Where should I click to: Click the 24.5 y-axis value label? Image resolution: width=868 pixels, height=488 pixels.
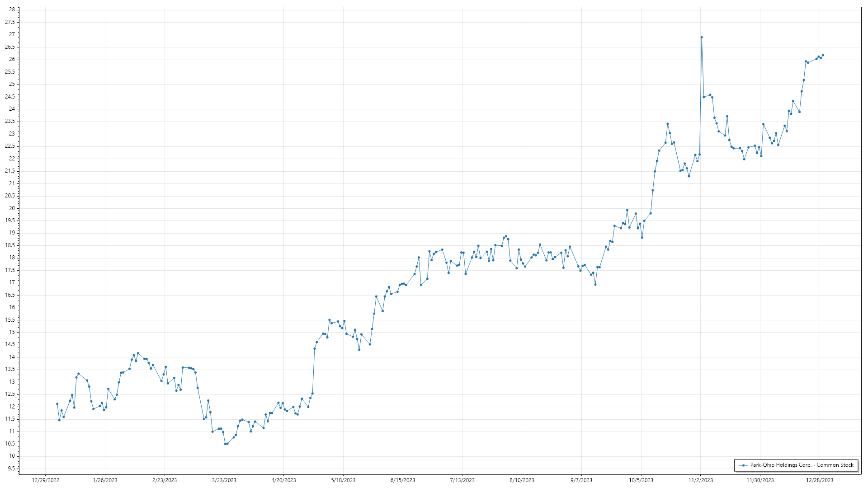[x=10, y=97]
